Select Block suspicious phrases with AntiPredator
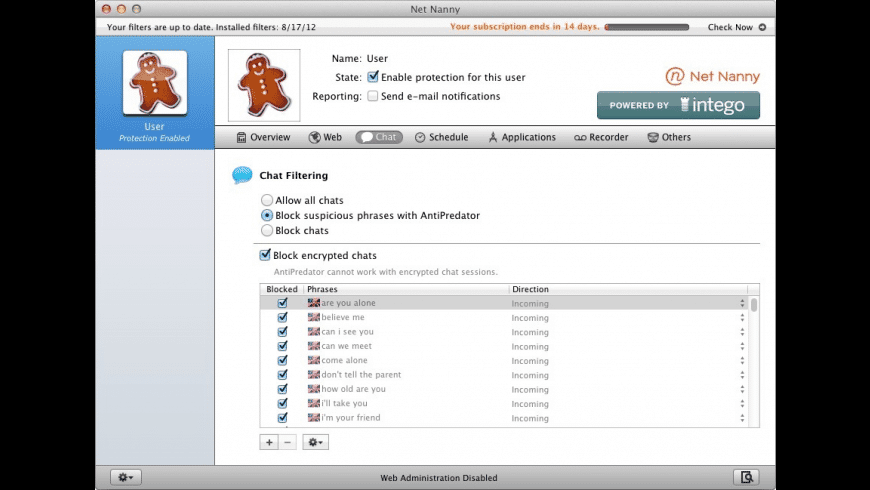 (x=267, y=215)
